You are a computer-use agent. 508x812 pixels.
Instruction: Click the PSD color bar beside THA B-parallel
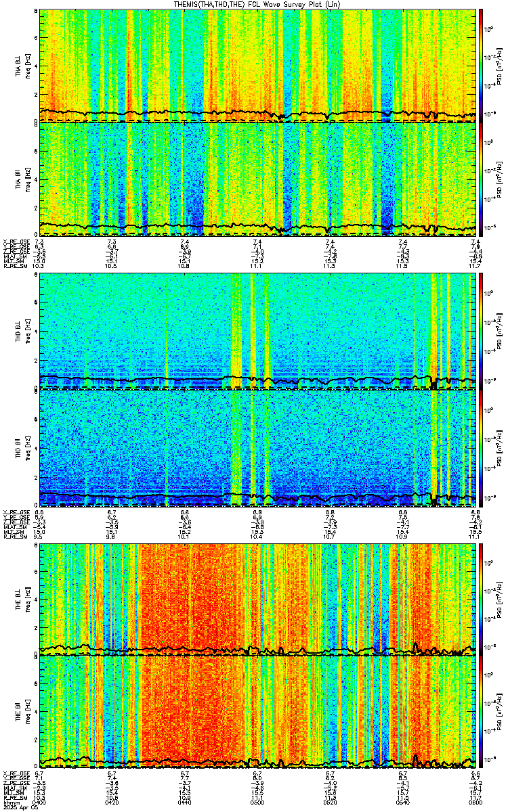click(482, 179)
